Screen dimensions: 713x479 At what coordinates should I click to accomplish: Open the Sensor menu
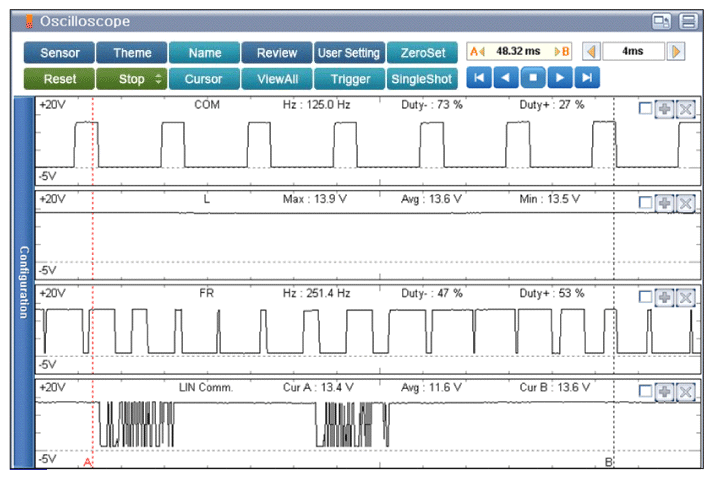(x=59, y=52)
